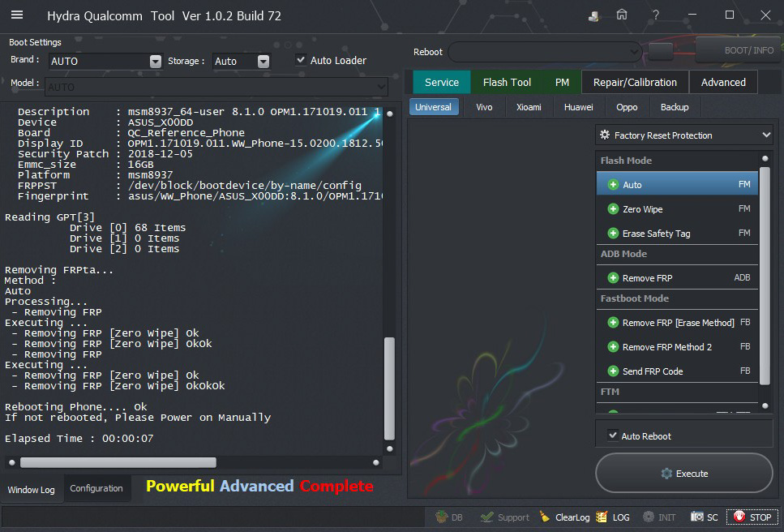This screenshot has width=784, height=532.
Task: Click the gear icon on Execute button
Action: click(x=666, y=474)
